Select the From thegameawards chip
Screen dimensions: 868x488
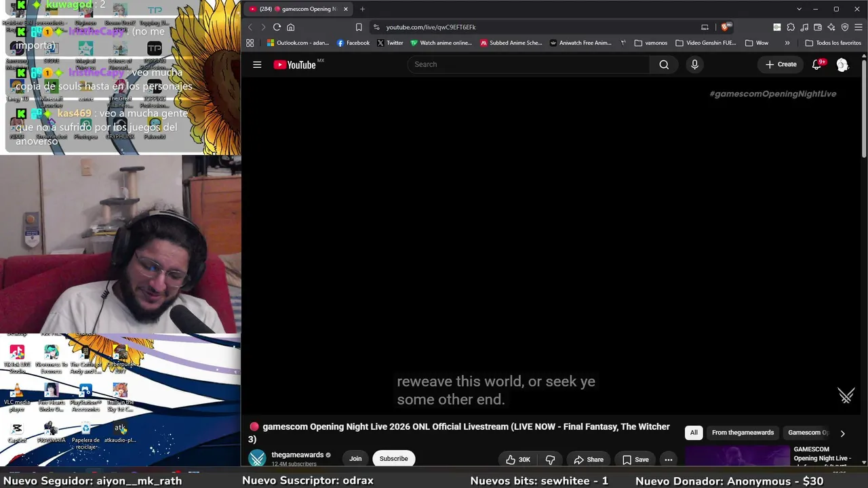(743, 432)
